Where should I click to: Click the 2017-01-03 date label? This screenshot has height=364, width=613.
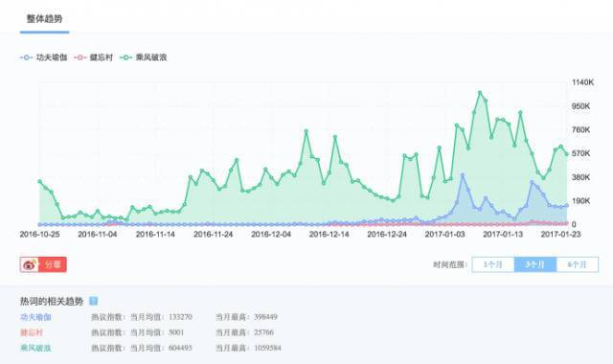click(x=444, y=234)
